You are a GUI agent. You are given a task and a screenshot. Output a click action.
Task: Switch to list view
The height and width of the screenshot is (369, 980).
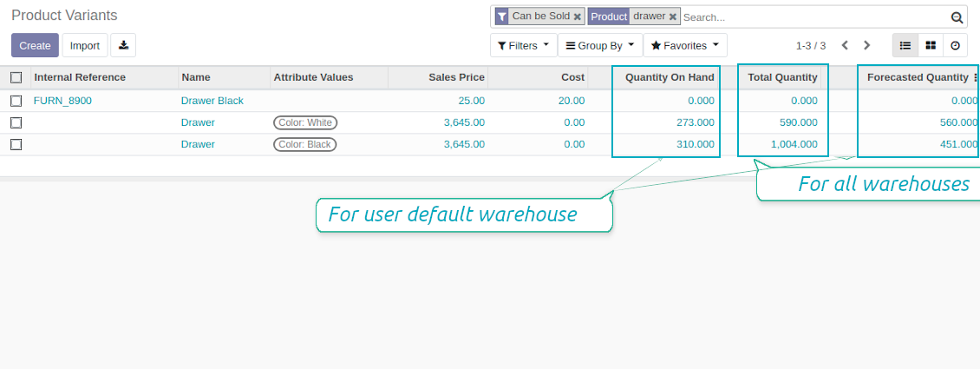point(905,45)
